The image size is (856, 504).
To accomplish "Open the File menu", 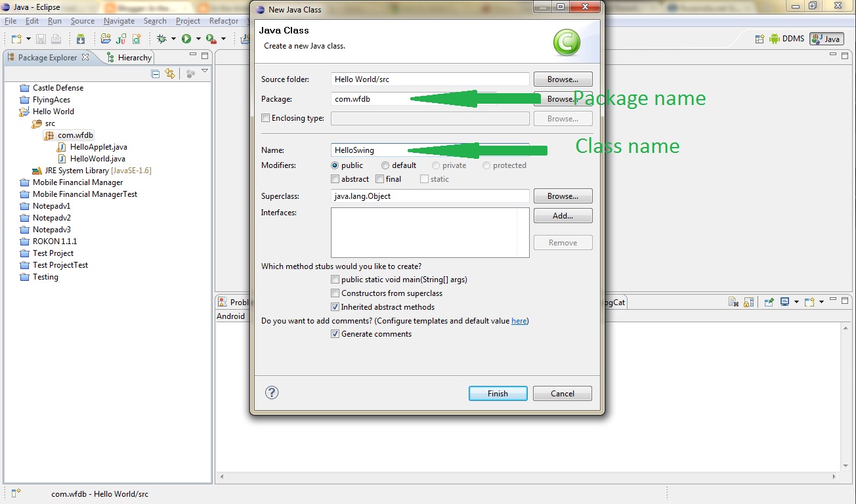I will [x=11, y=21].
